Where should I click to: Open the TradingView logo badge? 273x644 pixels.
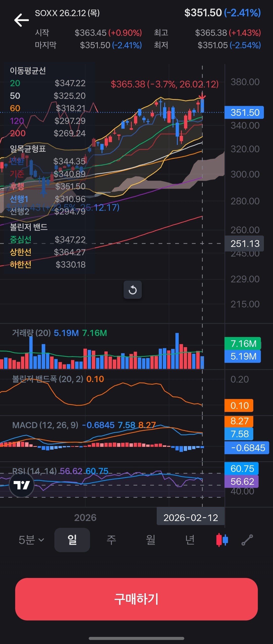pos(21,485)
